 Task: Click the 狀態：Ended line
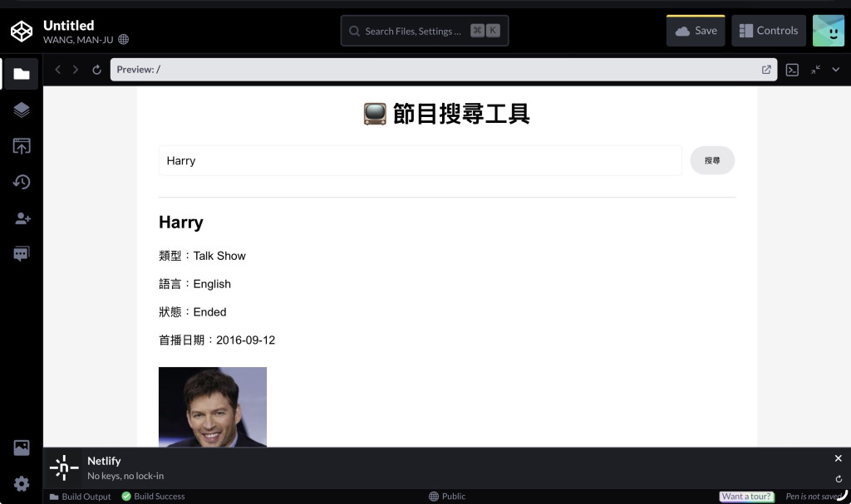[193, 312]
